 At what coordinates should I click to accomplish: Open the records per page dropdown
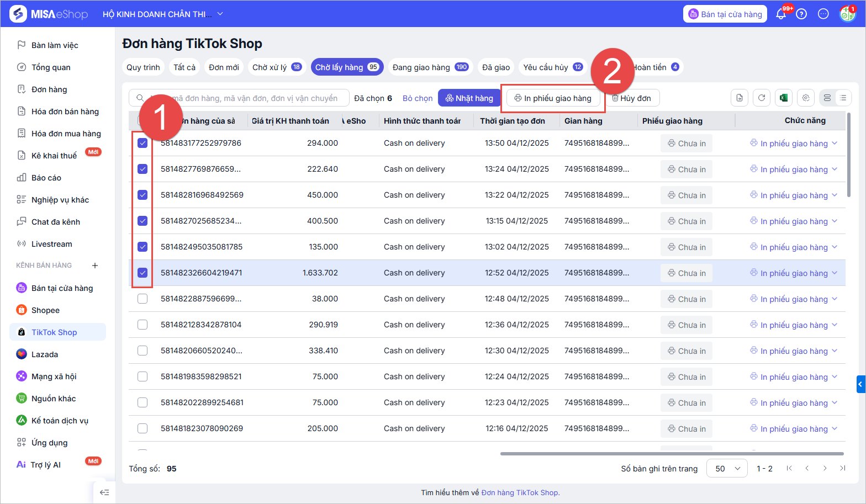tap(727, 468)
